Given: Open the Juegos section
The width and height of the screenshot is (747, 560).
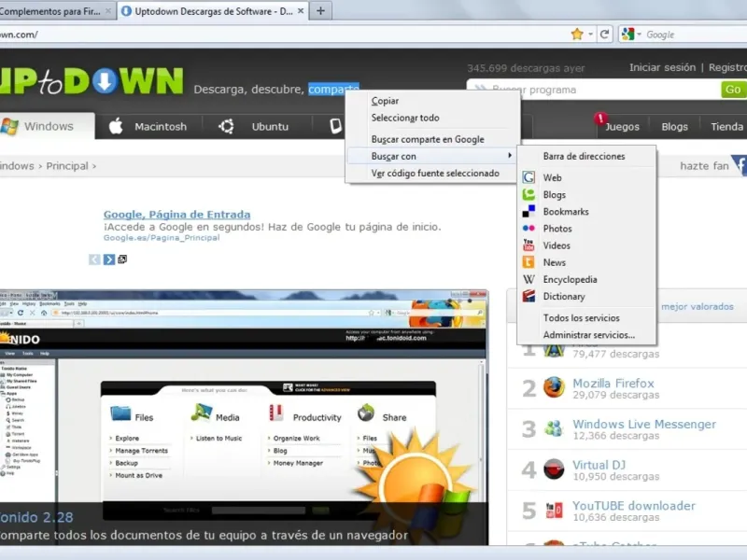Looking at the screenshot, I should click(x=622, y=127).
